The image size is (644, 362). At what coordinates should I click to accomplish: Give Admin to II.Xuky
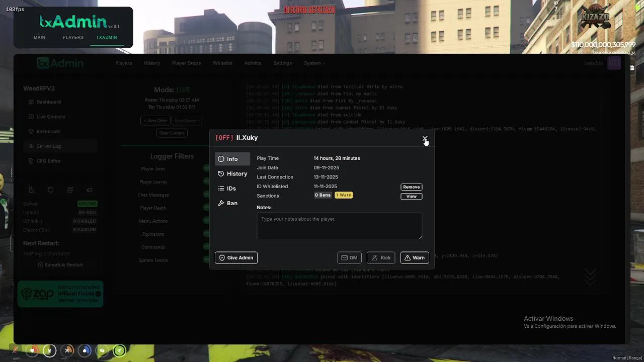click(x=236, y=258)
